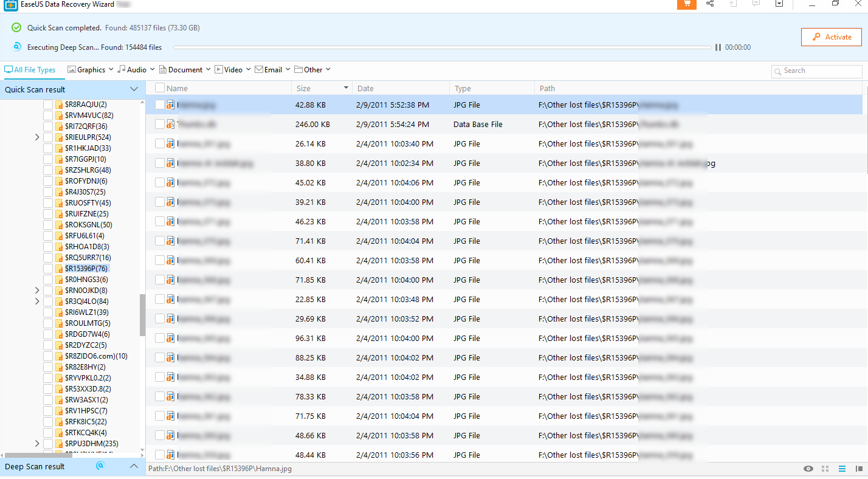Screen dimensions: 868x479
Task: Click the folder tree vertical scrollbar
Action: tap(142, 315)
